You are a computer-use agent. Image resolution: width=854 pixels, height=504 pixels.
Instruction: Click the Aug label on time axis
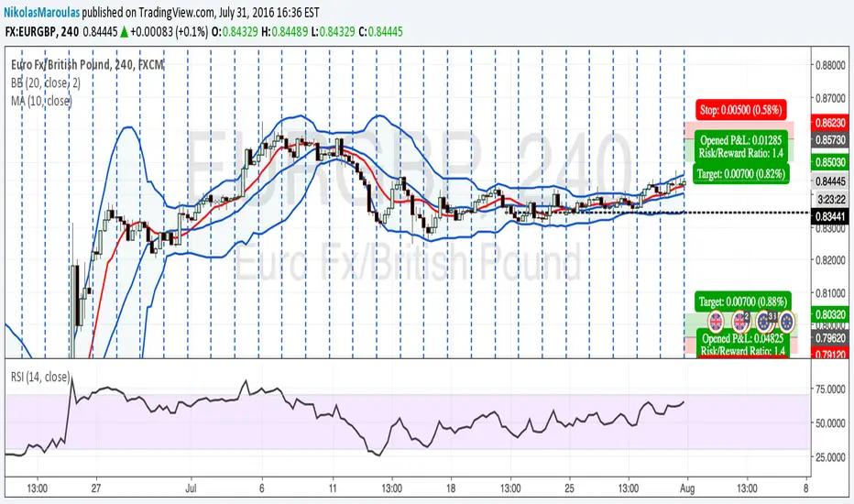(x=687, y=488)
